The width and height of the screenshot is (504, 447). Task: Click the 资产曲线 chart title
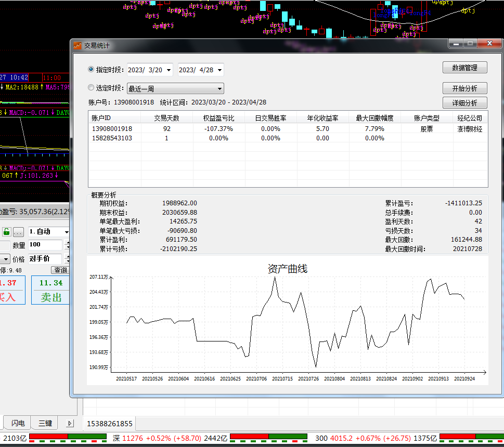[288, 268]
